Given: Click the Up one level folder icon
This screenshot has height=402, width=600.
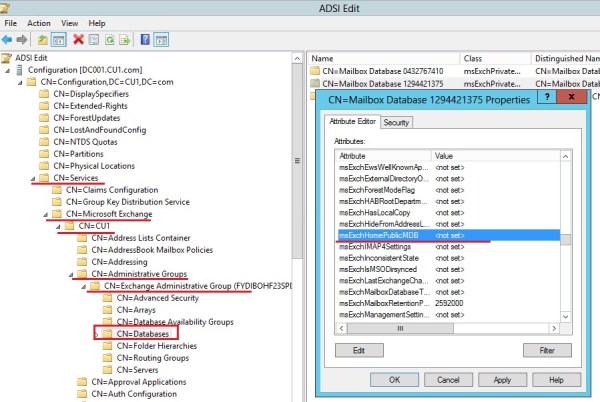Looking at the screenshot, I should tap(43, 39).
